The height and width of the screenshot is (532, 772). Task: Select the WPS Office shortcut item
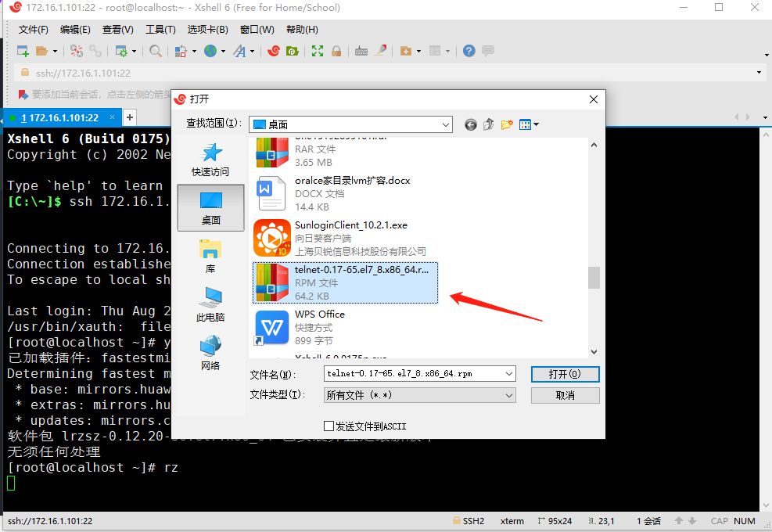tap(345, 328)
